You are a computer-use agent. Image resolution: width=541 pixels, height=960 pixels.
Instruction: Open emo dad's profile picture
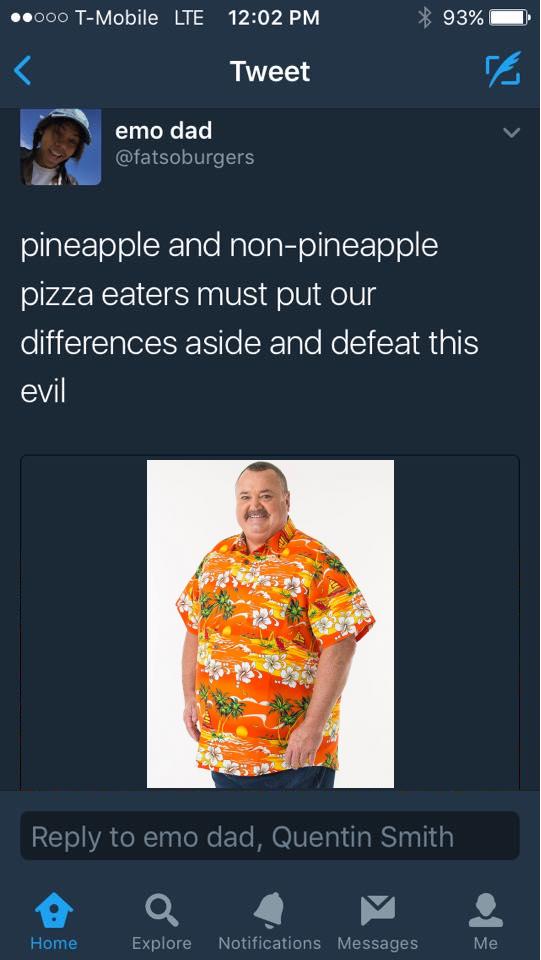pos(61,147)
